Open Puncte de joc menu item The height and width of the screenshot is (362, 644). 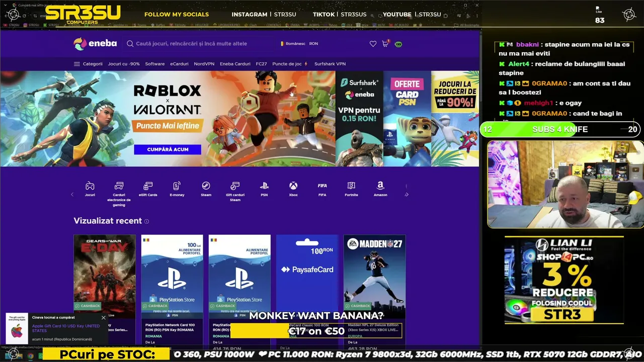(x=290, y=64)
